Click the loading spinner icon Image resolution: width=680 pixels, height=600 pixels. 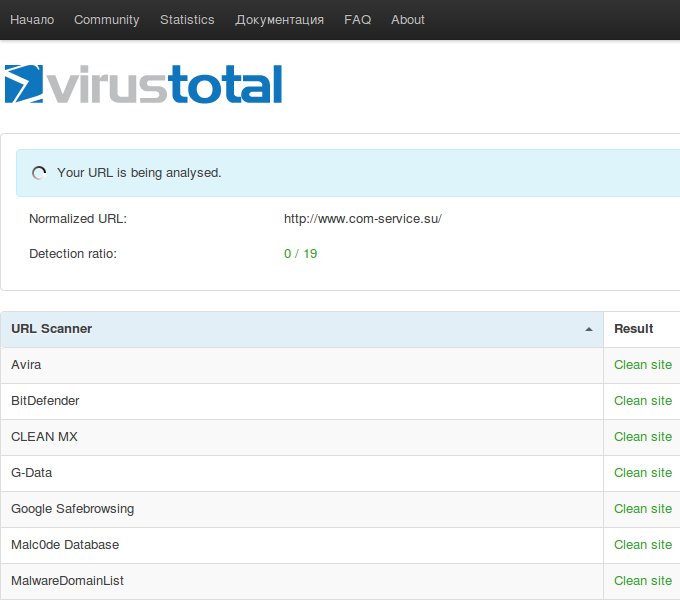39,173
